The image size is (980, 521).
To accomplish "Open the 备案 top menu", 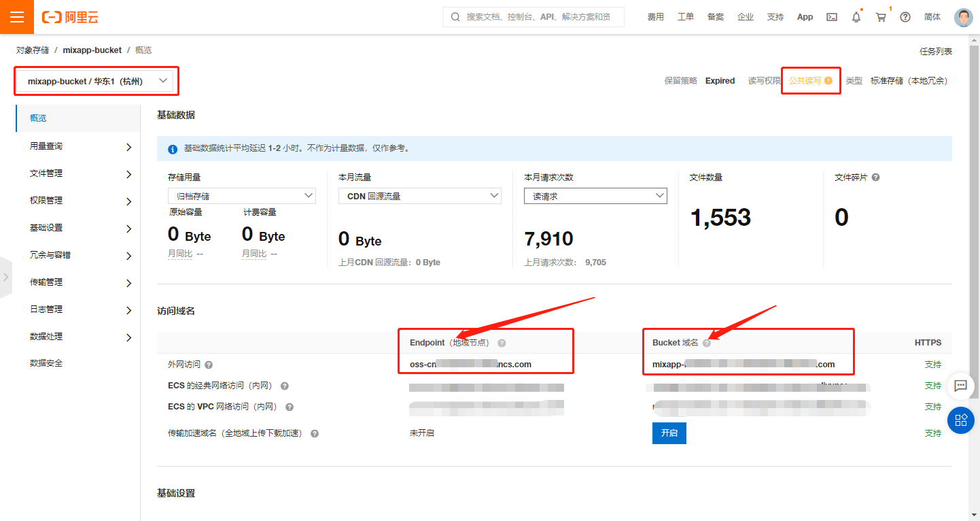I will tap(716, 17).
